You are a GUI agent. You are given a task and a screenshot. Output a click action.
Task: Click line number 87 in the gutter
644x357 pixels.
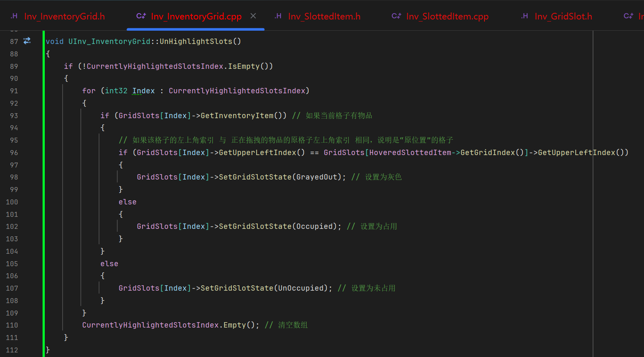14,41
